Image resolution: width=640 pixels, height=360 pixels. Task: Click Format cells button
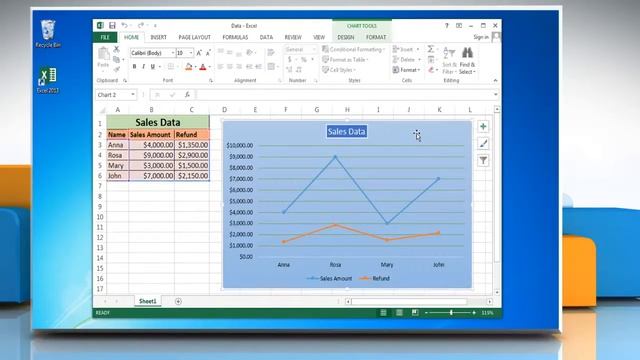pyautogui.click(x=406, y=70)
